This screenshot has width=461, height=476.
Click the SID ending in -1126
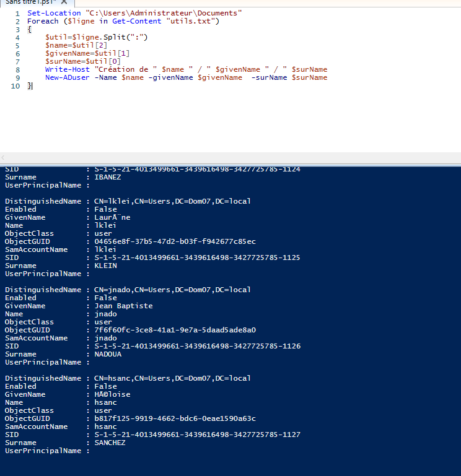(x=197, y=346)
